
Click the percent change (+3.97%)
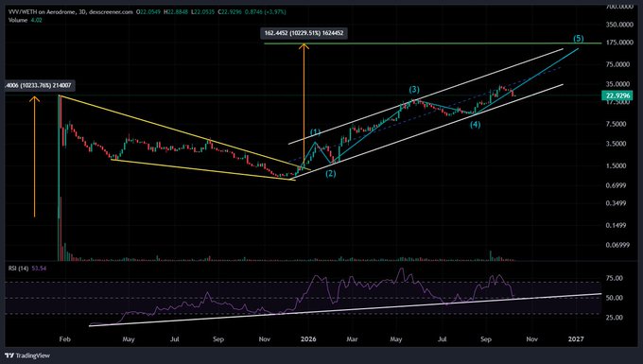276,12
